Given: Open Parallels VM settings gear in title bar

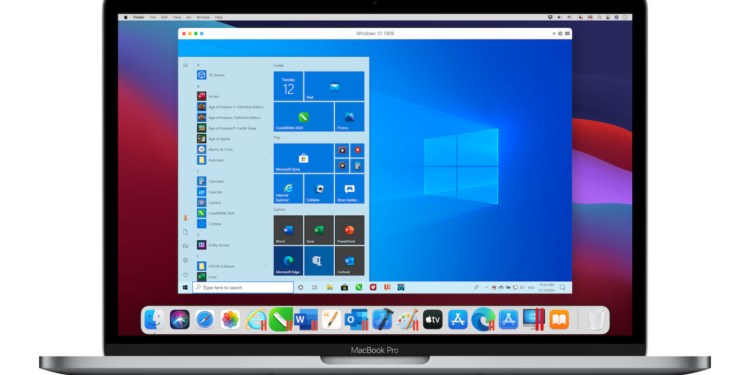Looking at the screenshot, I should (x=560, y=33).
